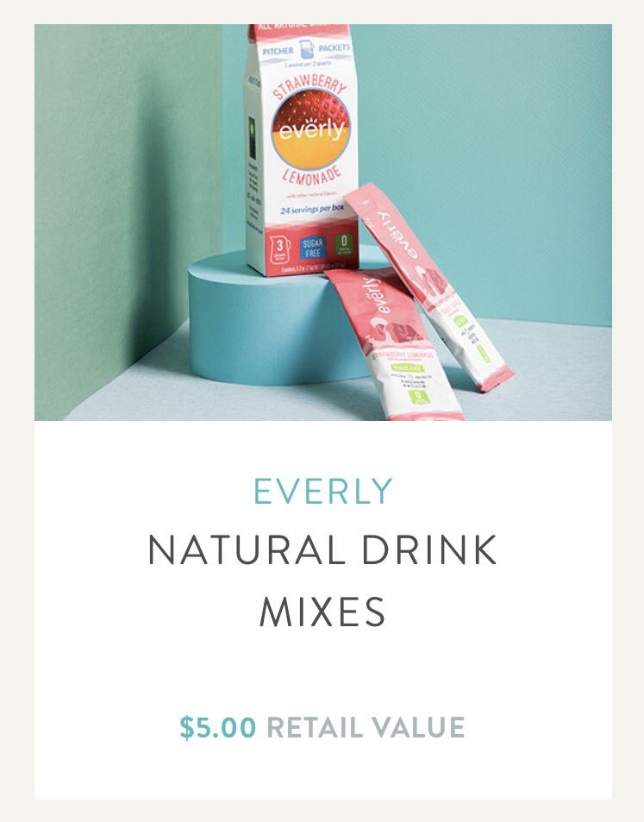Click the red 3 pitchers badge icon
This screenshot has width=644, height=822.
[x=280, y=249]
